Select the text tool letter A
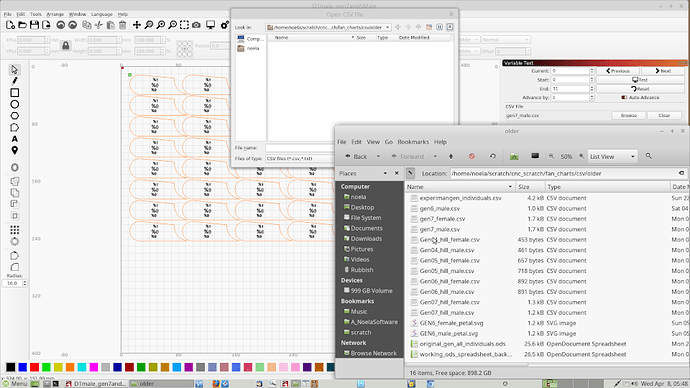 coord(15,139)
